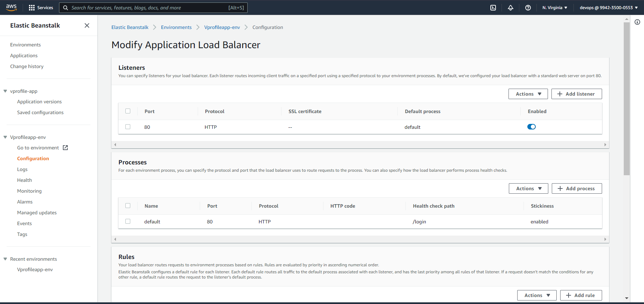Open Health in the sidebar
Image resolution: width=644 pixels, height=304 pixels.
coord(24,180)
